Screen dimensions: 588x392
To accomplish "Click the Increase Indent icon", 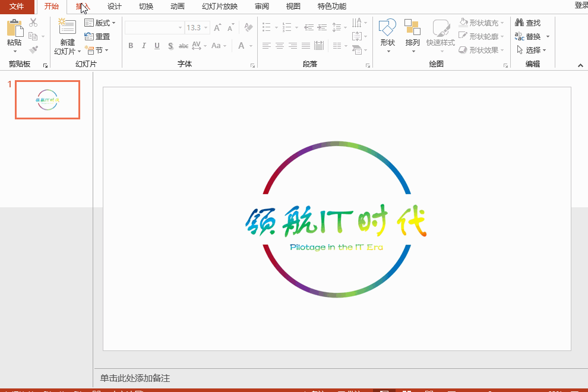I will point(322,27).
